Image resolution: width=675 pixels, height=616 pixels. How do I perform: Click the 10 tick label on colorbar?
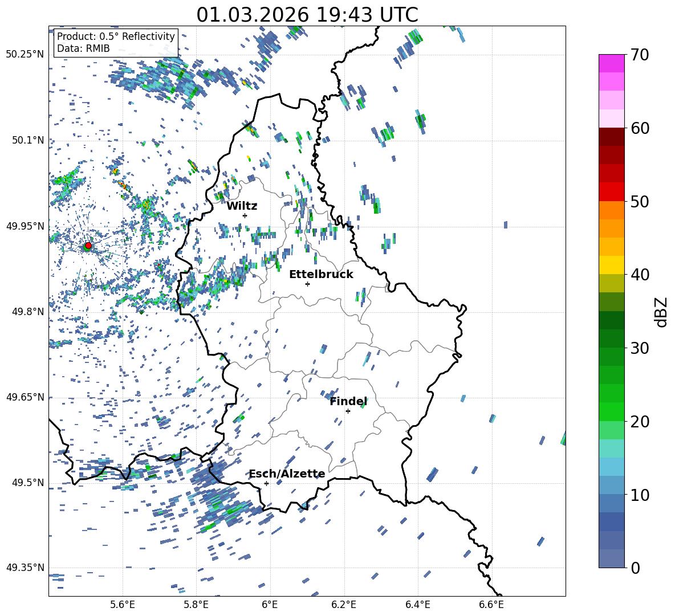tap(639, 495)
